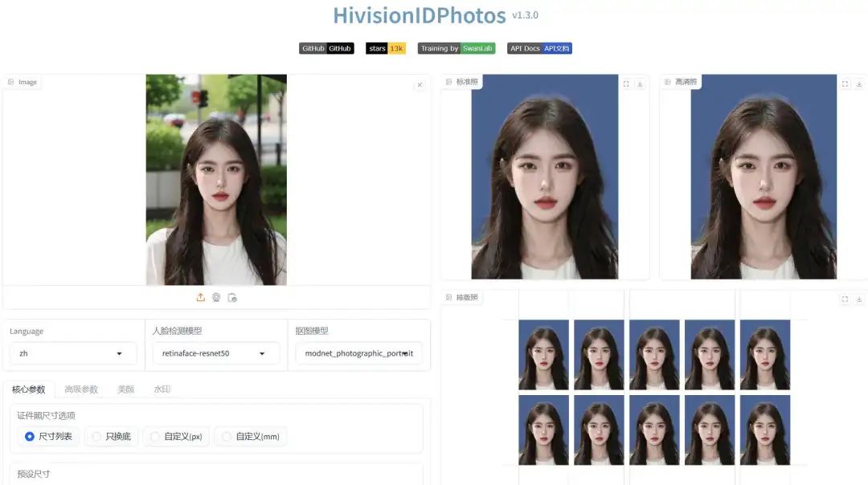
Task: Select the 自定义(px) radio option
Action: tap(176, 436)
